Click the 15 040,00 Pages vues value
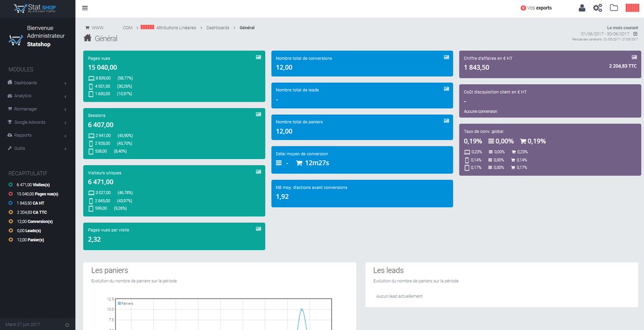 point(103,68)
